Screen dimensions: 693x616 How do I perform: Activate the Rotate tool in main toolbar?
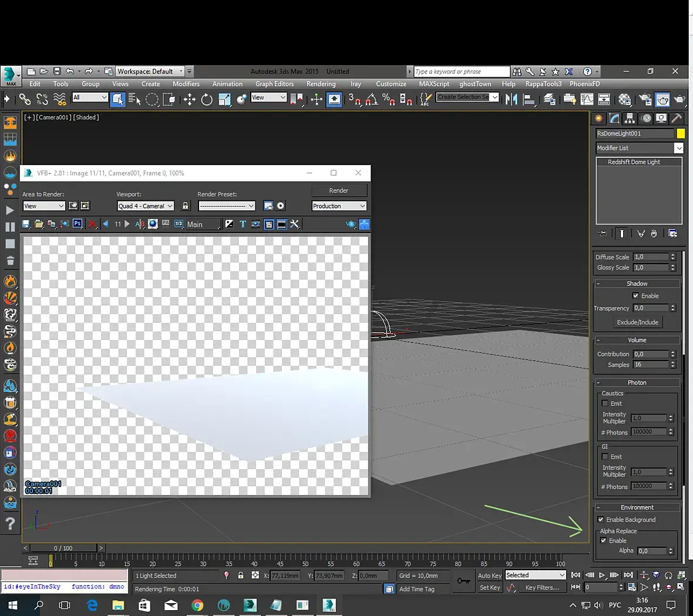pyautogui.click(x=207, y=99)
